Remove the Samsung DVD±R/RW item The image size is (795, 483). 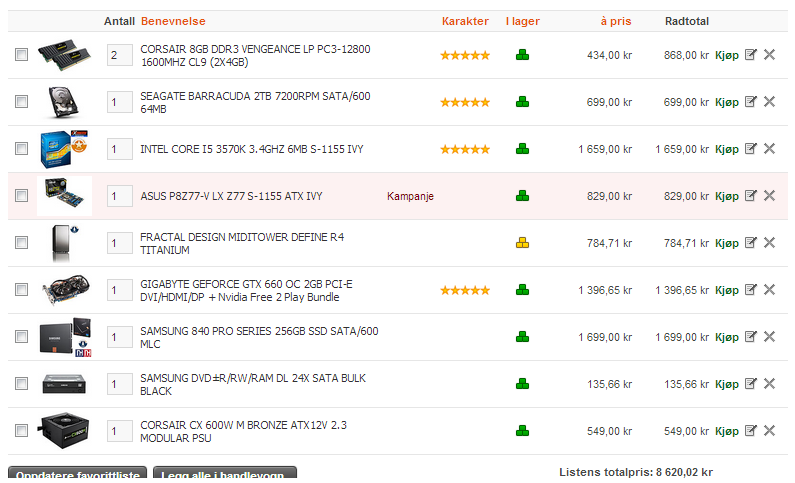(769, 384)
